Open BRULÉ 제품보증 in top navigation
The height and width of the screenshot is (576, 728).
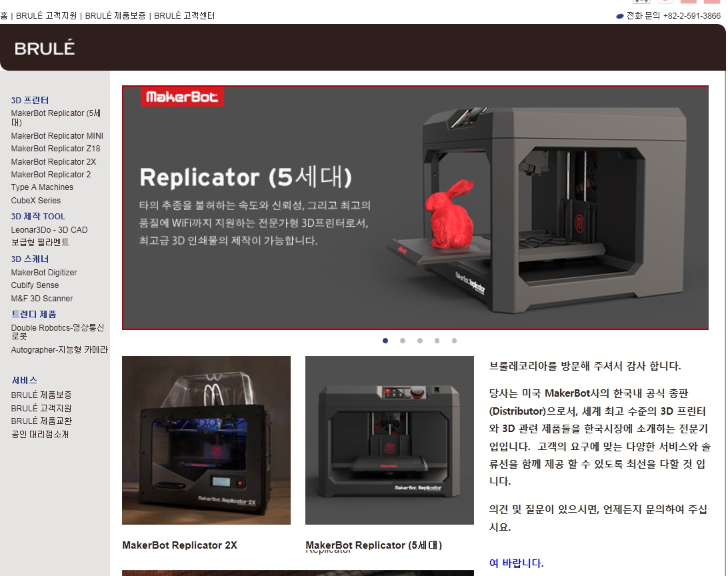pyautogui.click(x=115, y=16)
